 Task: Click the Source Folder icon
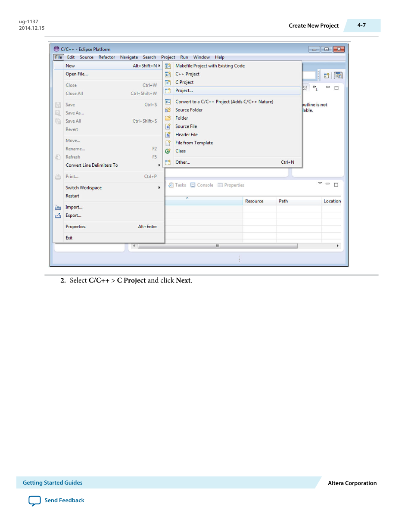pos(168,110)
